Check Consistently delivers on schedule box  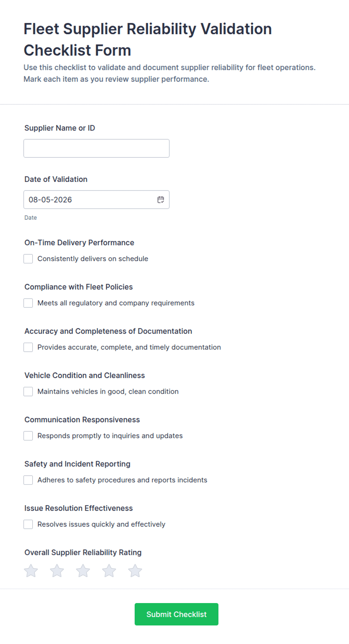tap(28, 259)
